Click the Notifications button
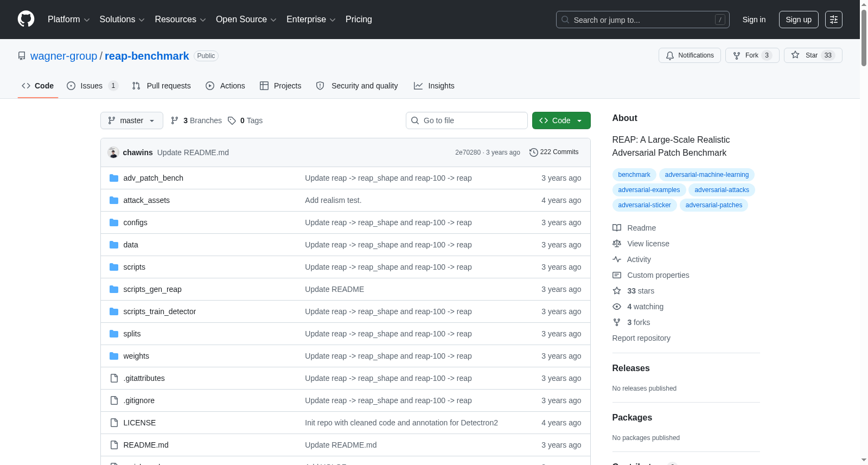Screen dimensions: 868x465 click(690, 55)
